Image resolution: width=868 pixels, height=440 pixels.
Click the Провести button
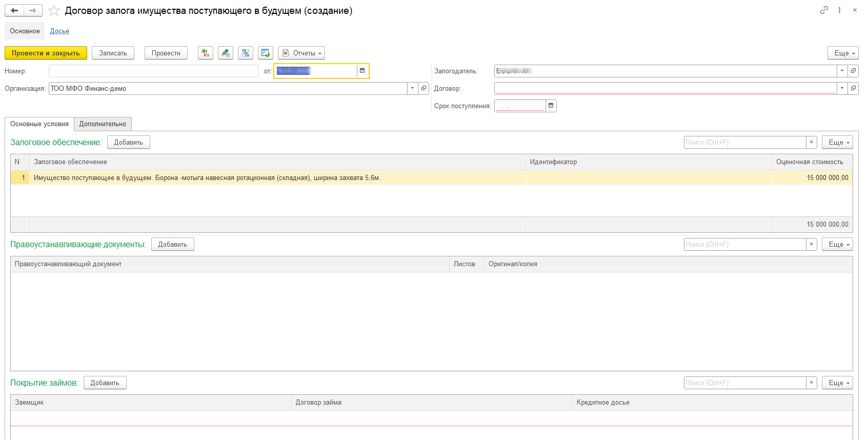166,53
